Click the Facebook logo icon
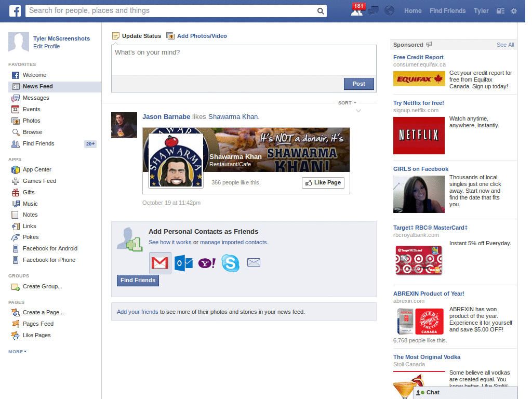532x399 pixels. pyautogui.click(x=15, y=11)
